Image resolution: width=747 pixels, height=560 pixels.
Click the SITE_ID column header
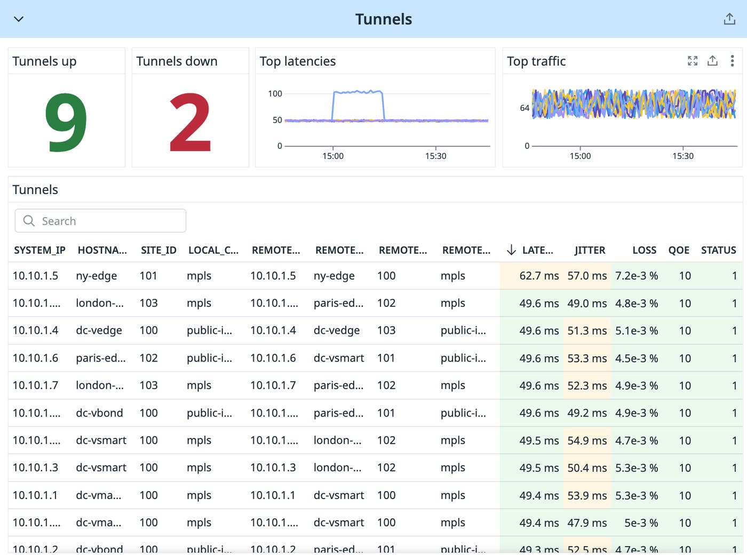coord(158,250)
